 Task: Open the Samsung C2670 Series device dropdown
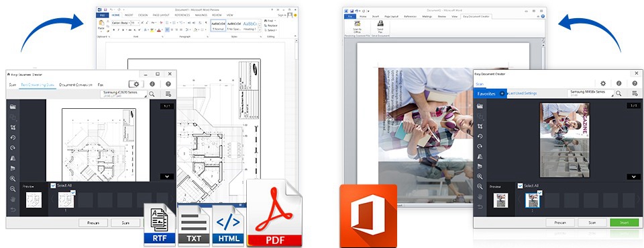[124, 94]
